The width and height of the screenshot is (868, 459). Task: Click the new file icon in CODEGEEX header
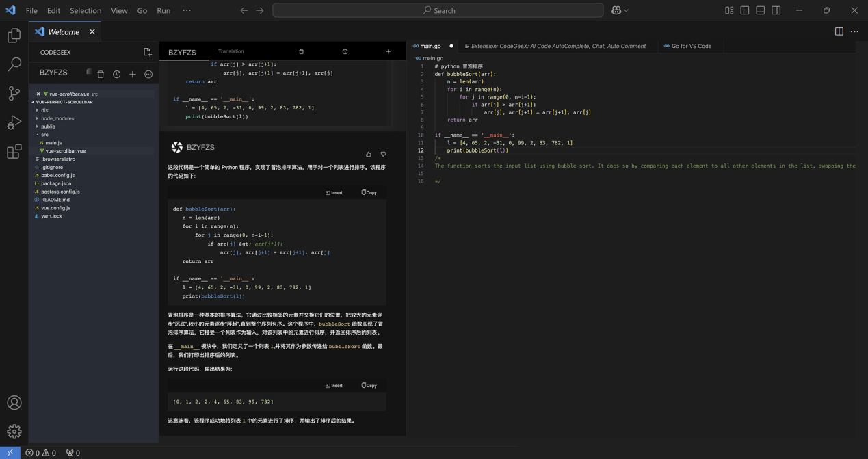coord(147,52)
